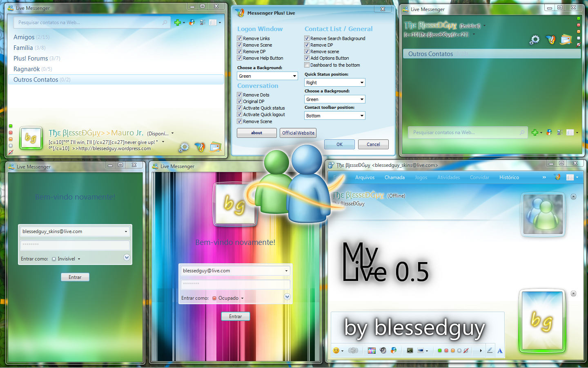Click the quick logout icon in white contact list
Viewport: 588px width, 368px height.
[11, 152]
